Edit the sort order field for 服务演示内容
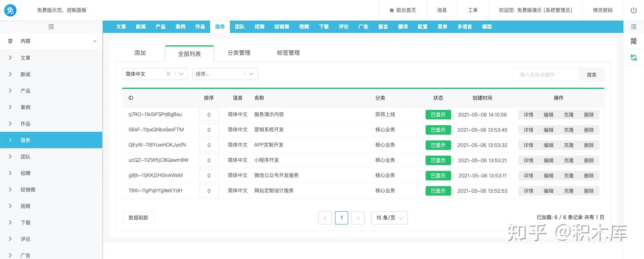The width and height of the screenshot is (644, 259). 209,115
